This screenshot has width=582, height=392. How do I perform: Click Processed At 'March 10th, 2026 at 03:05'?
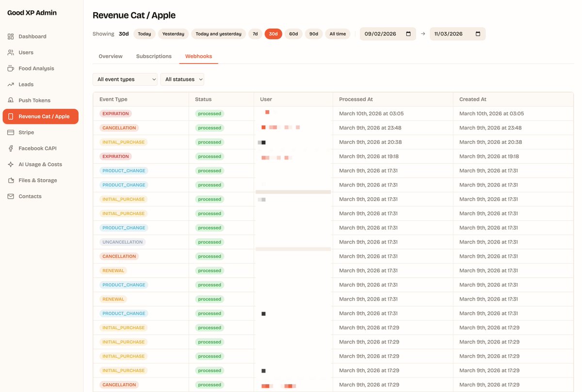pyautogui.click(x=372, y=113)
